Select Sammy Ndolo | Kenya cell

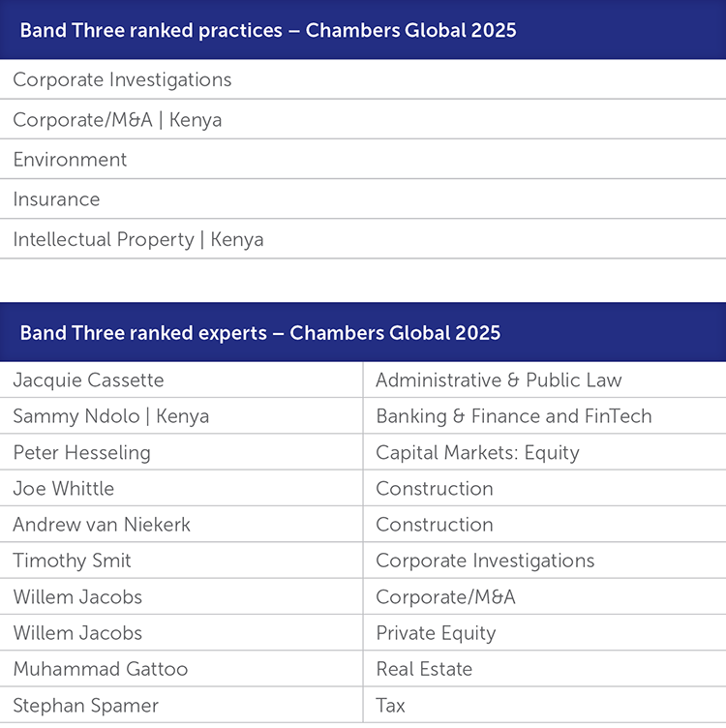pyautogui.click(x=181, y=416)
